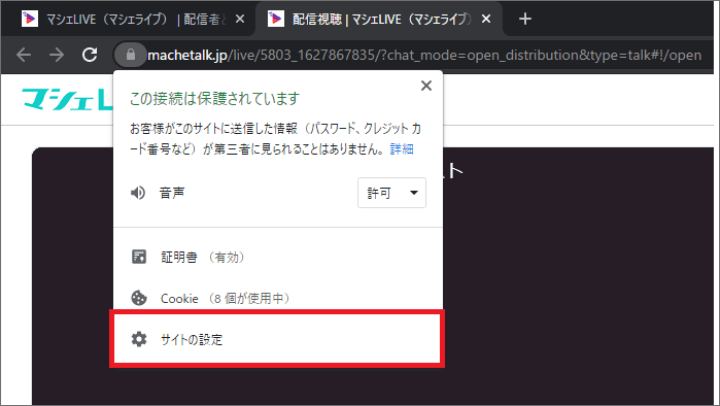
Task: Click the padlock site info icon
Action: pyautogui.click(x=130, y=55)
